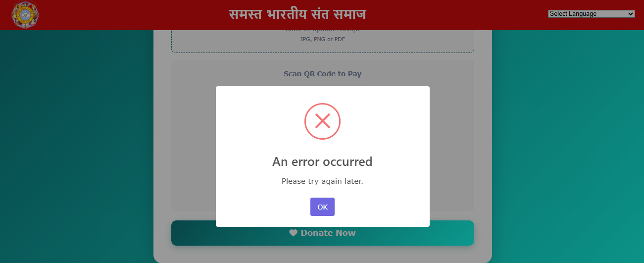This screenshot has width=644, height=263.
Task: Click the teal page background outside form
Action: point(74,149)
